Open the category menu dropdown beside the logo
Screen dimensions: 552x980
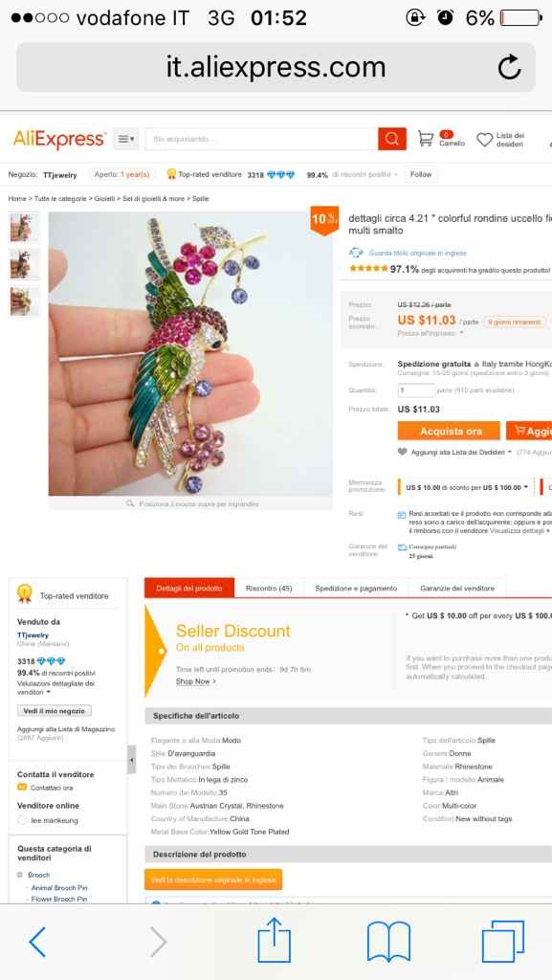[x=125, y=139]
